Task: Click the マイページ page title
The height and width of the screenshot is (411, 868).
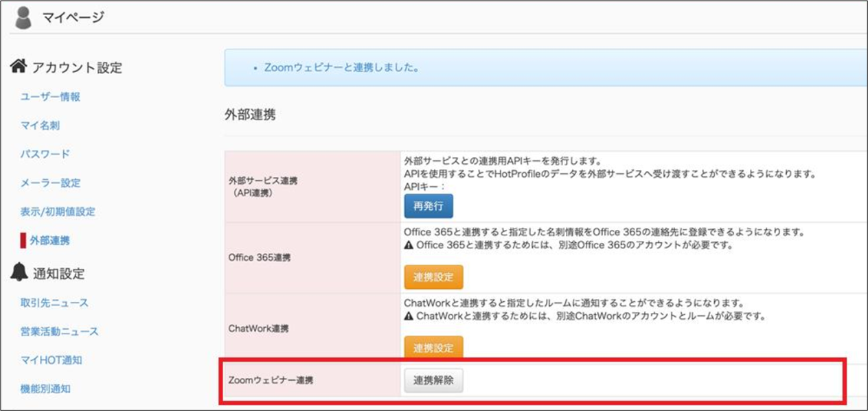Action: tap(73, 18)
